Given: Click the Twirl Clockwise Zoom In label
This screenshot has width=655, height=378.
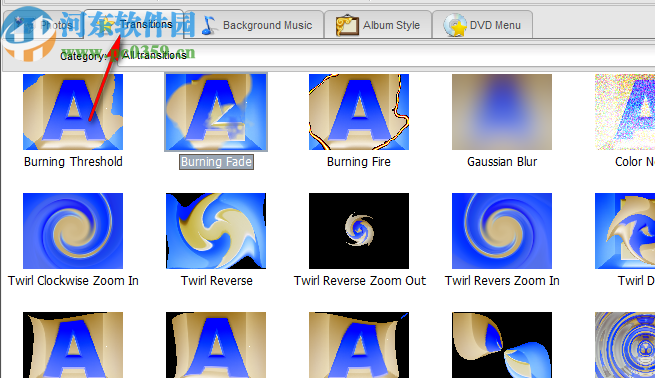Looking at the screenshot, I should [x=73, y=281].
